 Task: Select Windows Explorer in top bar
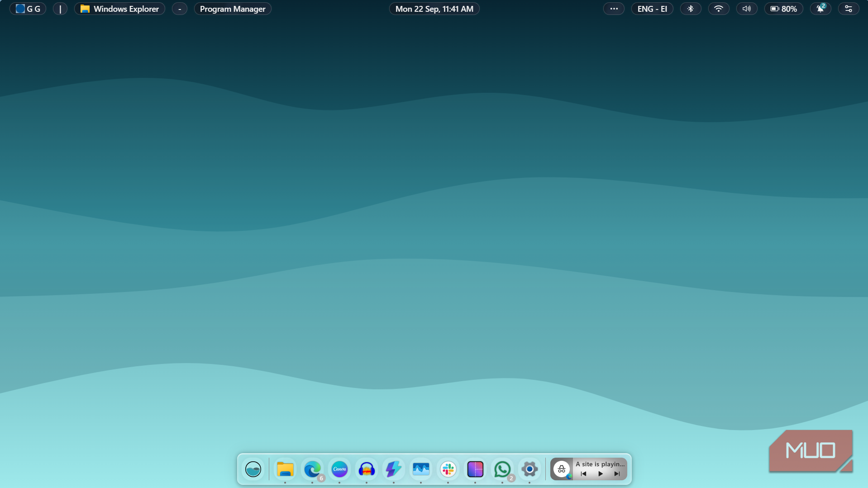(x=120, y=9)
